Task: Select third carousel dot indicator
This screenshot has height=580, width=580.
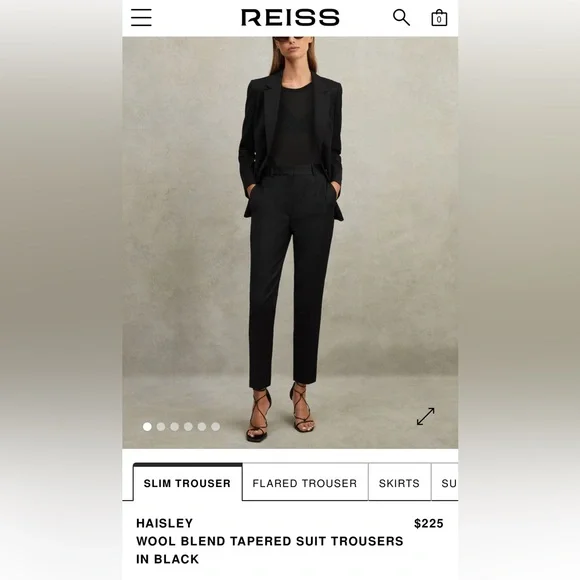Action: (x=175, y=426)
